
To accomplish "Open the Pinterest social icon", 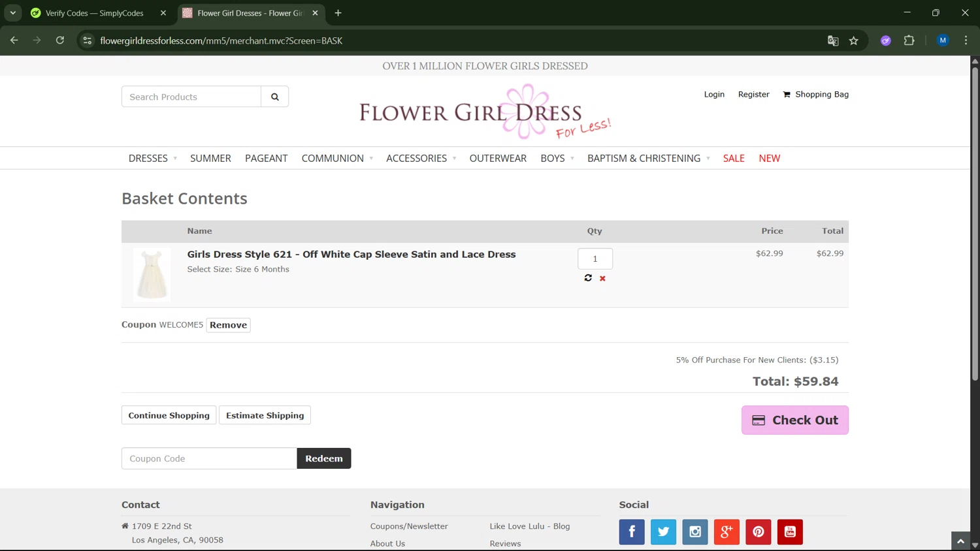I will coord(759,531).
